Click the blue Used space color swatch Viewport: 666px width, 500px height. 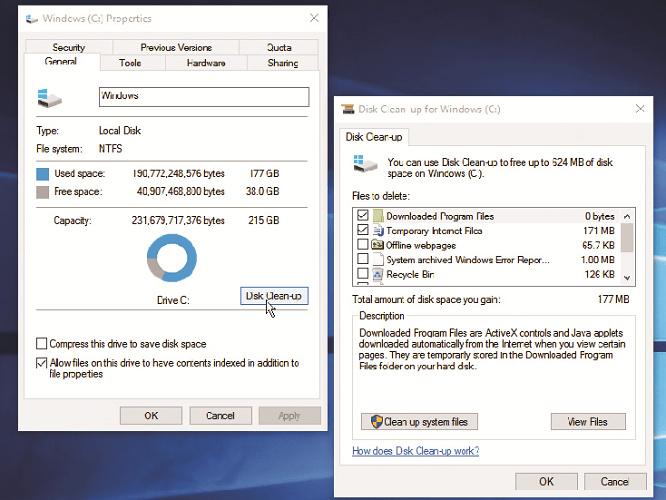[42, 174]
